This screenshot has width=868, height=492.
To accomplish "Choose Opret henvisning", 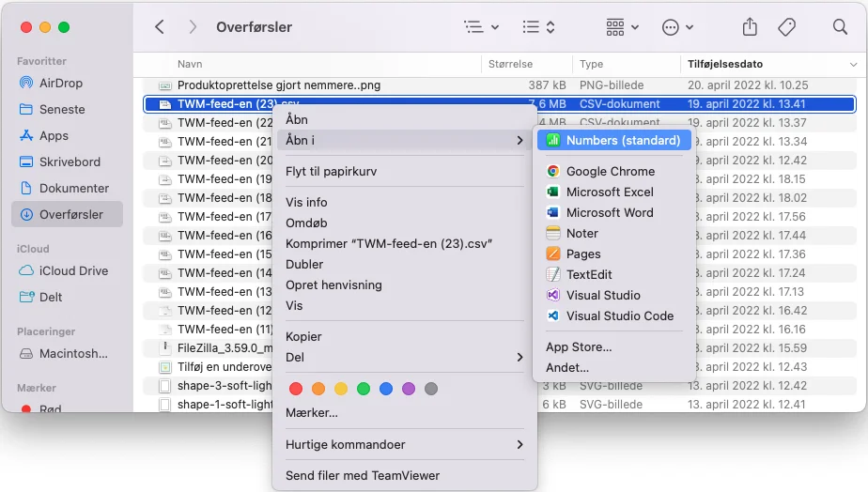I will coord(405,285).
